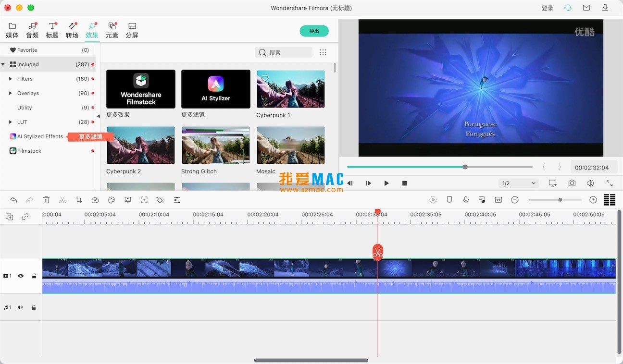The height and width of the screenshot is (364, 623).
Task: Hide video track 1 with eye icon
Action: point(21,276)
